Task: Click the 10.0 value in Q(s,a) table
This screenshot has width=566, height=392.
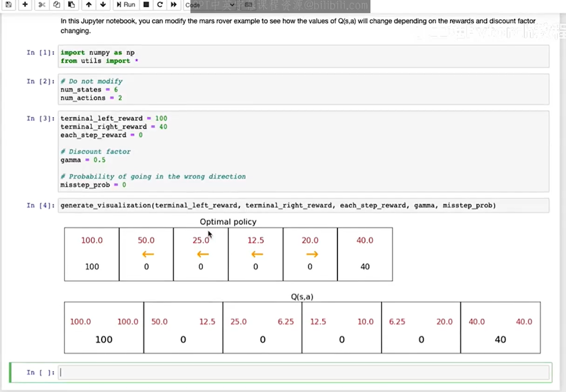Action: (x=365, y=322)
